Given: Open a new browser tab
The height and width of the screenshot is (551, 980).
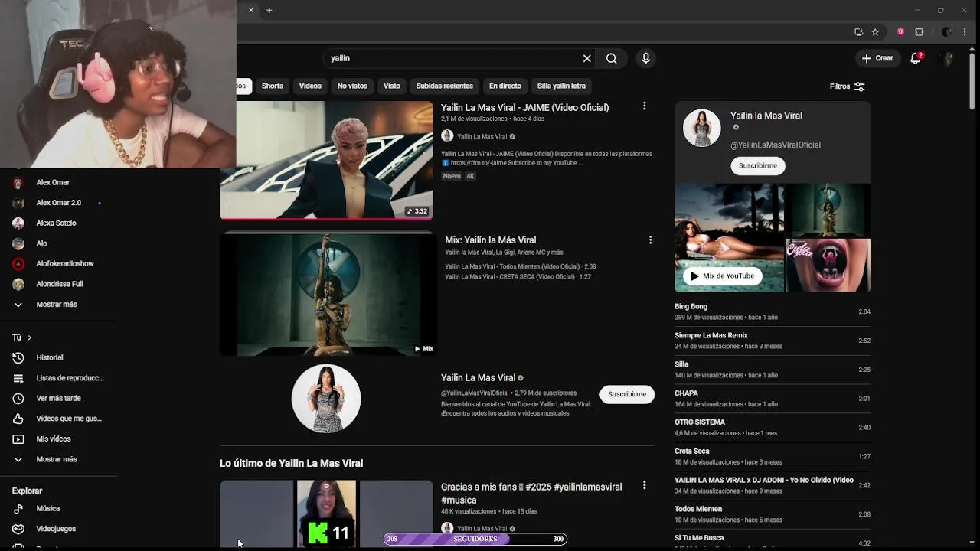Looking at the screenshot, I should [269, 10].
